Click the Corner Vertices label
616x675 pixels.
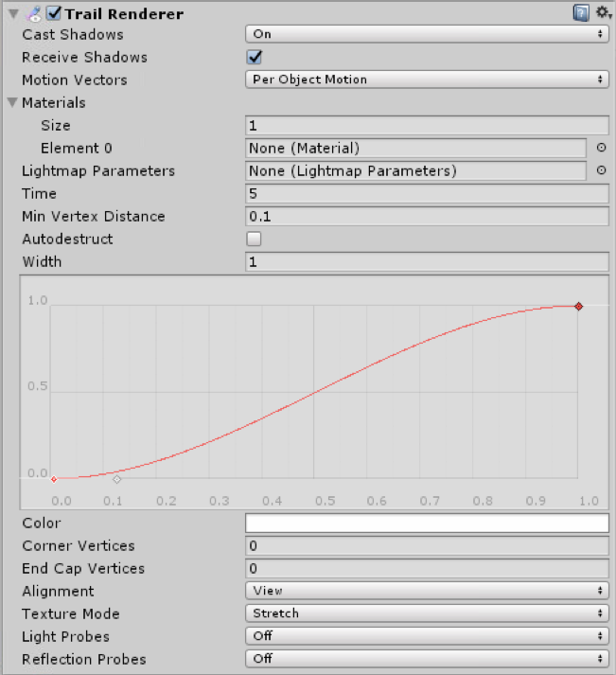click(79, 545)
